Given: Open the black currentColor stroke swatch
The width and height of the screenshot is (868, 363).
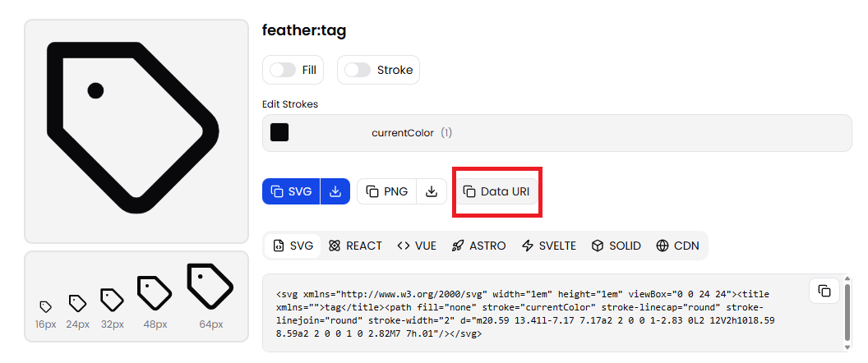Looking at the screenshot, I should point(279,132).
